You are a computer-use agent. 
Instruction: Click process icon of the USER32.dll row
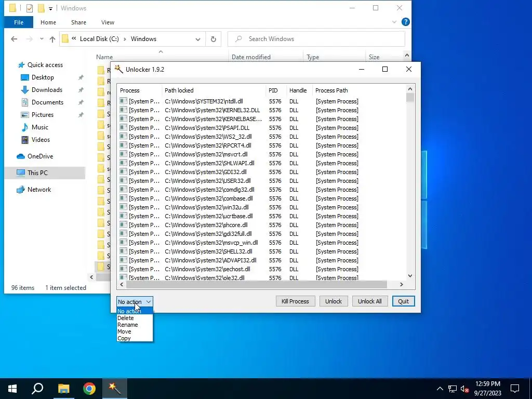124,180
